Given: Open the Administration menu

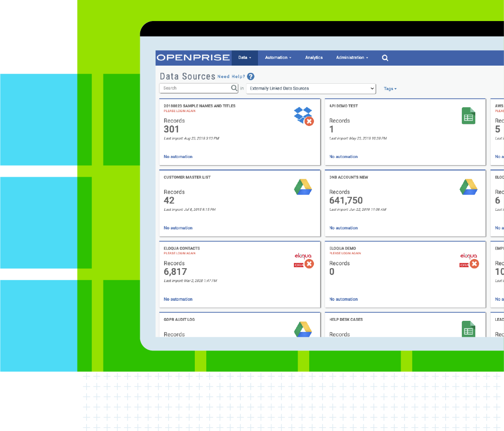Looking at the screenshot, I should [352, 57].
